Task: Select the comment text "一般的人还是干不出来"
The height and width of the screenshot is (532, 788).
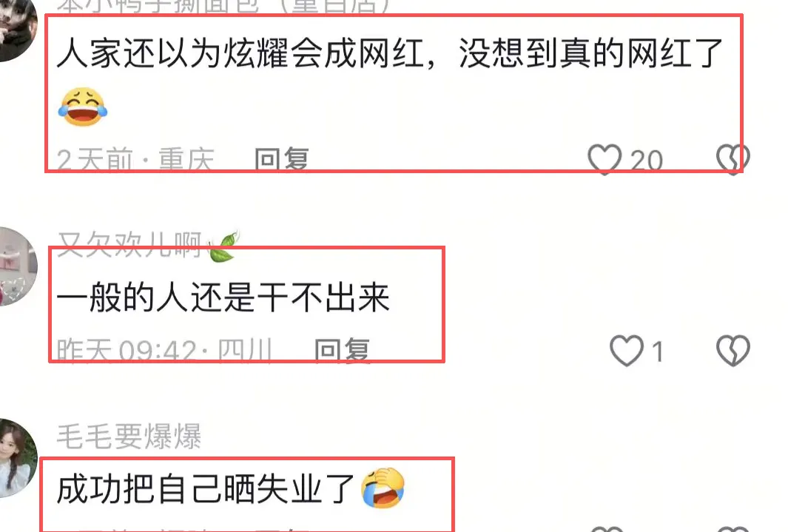Action: 223,297
